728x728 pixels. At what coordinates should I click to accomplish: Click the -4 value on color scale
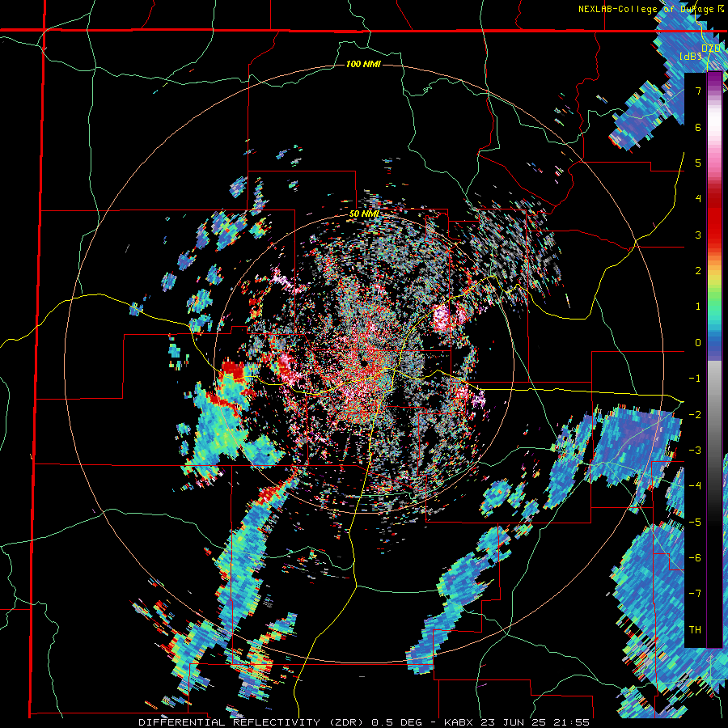695,486
